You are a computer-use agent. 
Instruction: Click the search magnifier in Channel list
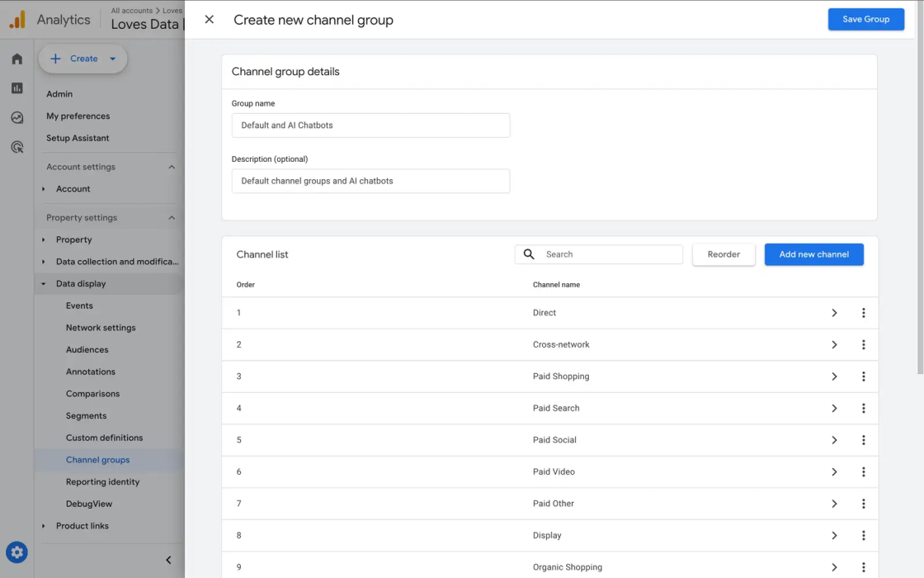(x=529, y=254)
